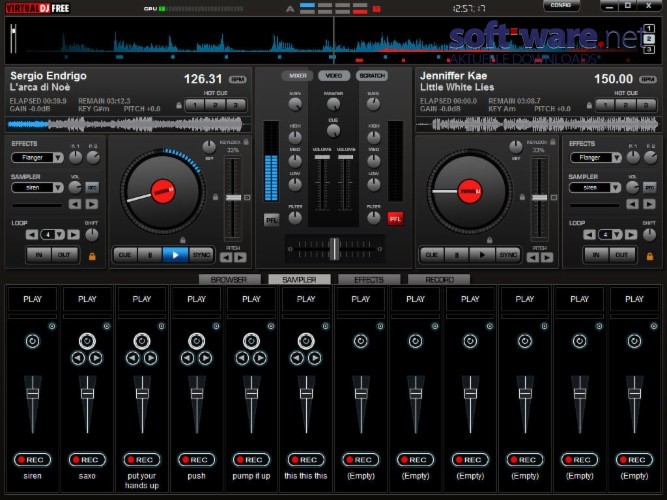
Task: Select the VIDEO center panel tab
Action: (334, 76)
